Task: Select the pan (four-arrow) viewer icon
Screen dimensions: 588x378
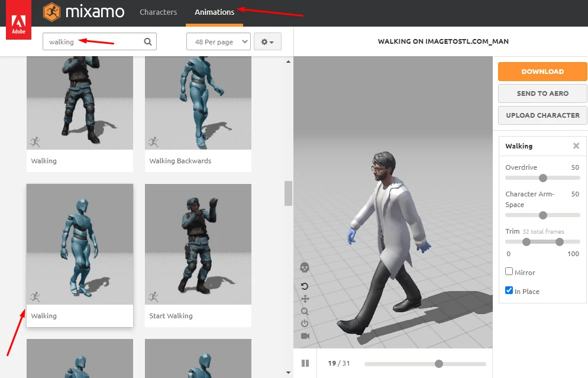Action: (x=305, y=299)
